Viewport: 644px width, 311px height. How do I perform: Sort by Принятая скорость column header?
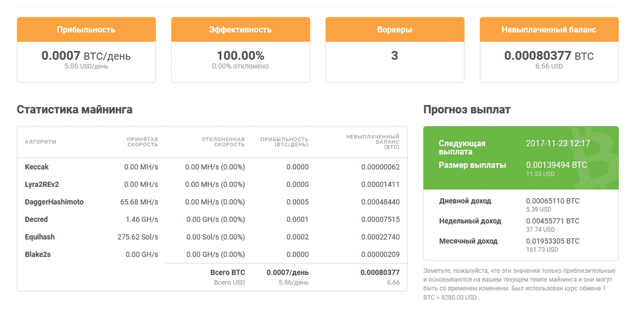142,141
